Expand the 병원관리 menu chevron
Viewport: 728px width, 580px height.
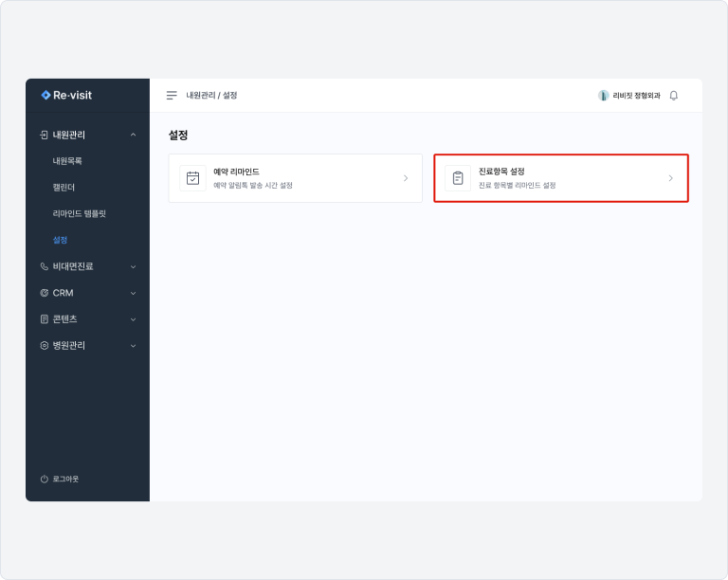(133, 346)
